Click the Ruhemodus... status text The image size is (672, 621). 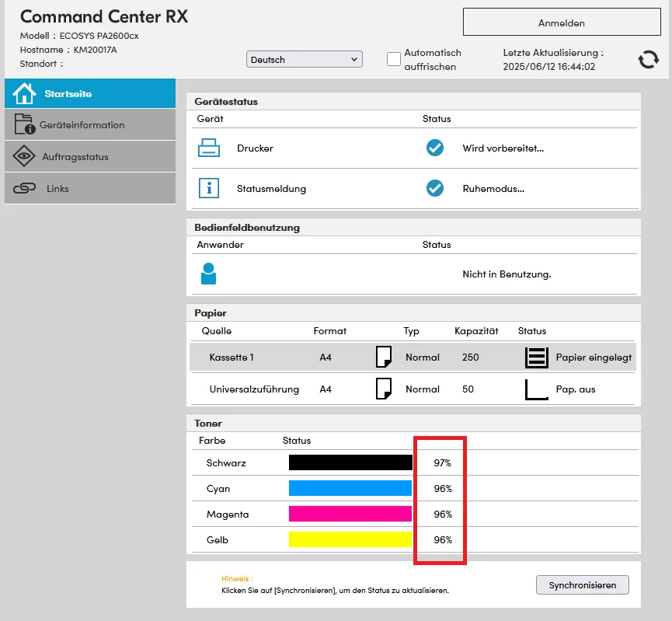(x=493, y=189)
